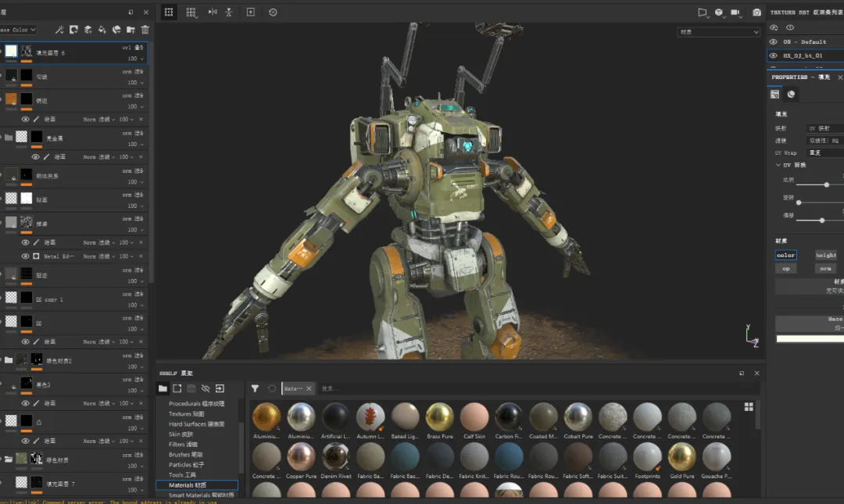The image size is (844, 504).
Task: Click the add fill layer bucket icon
Action: [x=102, y=30]
